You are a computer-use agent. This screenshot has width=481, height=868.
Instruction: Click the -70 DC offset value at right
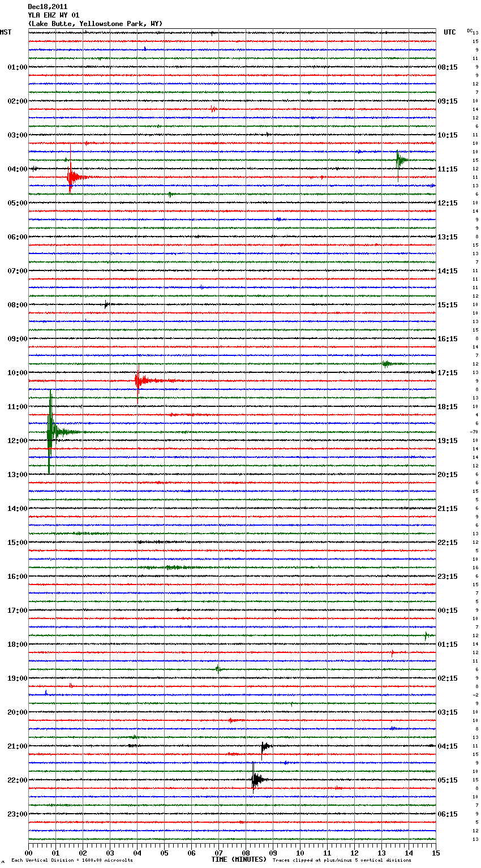474,432
